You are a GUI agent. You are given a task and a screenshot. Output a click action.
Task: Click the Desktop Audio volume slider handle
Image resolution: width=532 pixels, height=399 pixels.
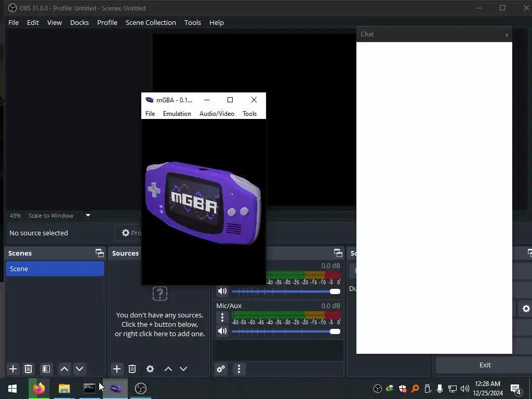coord(335,291)
